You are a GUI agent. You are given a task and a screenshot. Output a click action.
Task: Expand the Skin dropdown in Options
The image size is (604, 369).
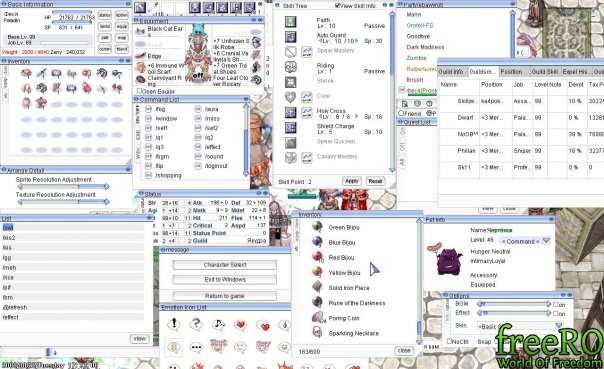[520, 326]
